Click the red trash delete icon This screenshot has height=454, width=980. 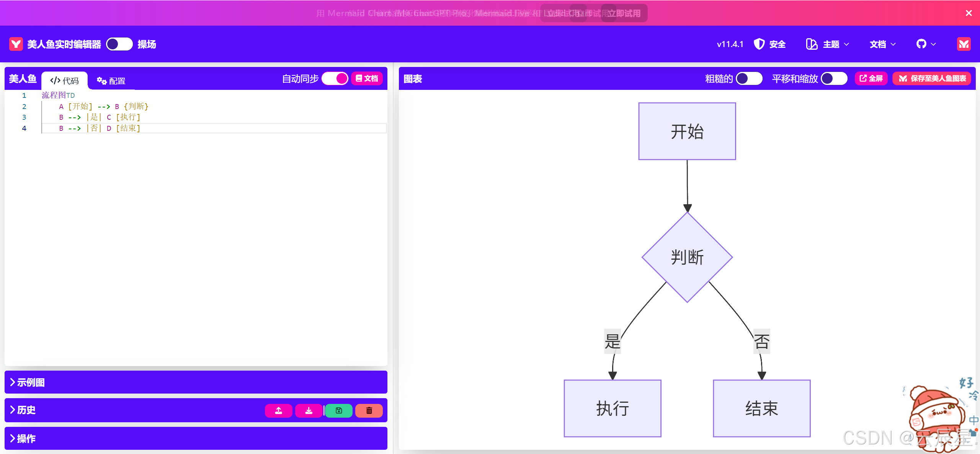(x=369, y=410)
